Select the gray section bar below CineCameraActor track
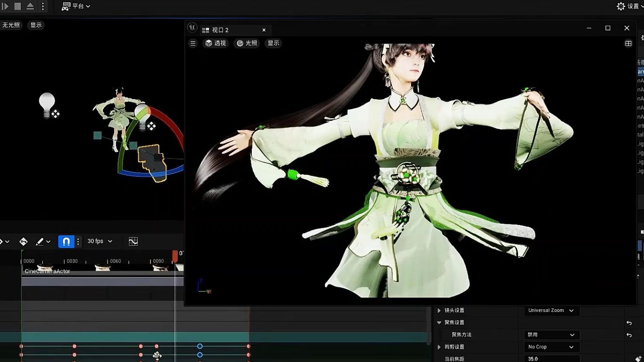The height and width of the screenshot is (362, 644). coord(102,282)
